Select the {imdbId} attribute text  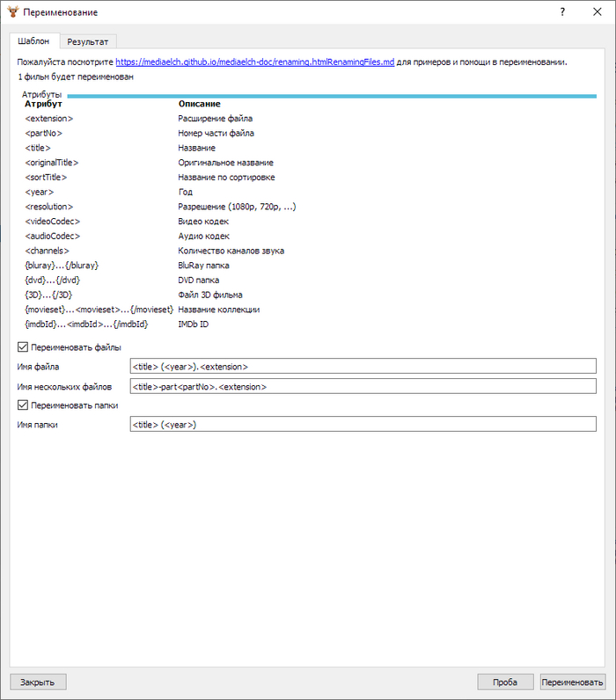86,324
